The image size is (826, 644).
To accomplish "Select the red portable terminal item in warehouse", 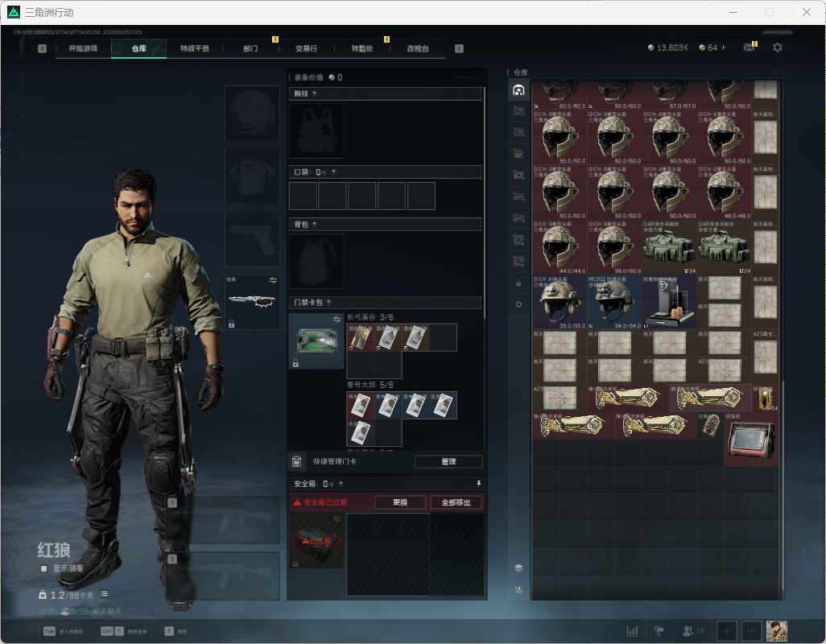I will [x=751, y=440].
